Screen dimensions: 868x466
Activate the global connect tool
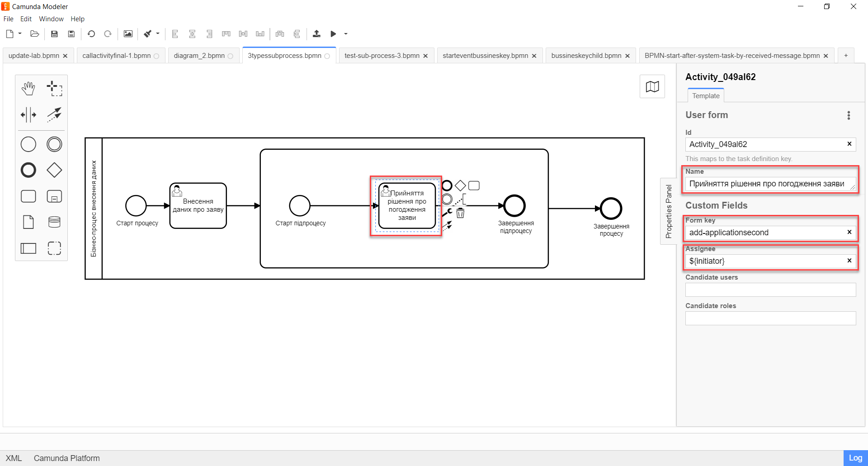click(x=54, y=115)
